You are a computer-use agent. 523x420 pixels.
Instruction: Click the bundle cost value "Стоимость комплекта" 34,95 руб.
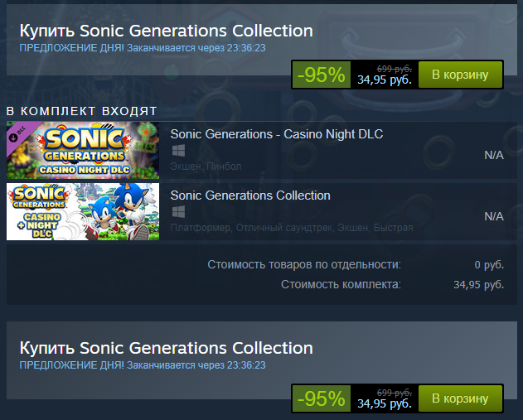click(x=478, y=284)
